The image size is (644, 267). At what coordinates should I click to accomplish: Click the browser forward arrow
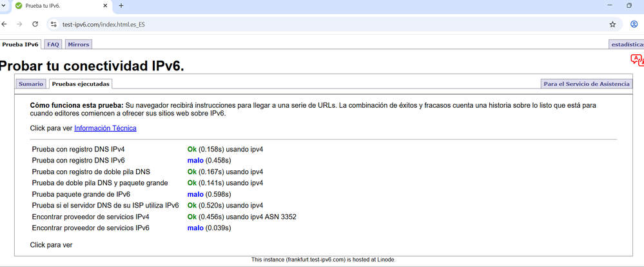(20, 24)
